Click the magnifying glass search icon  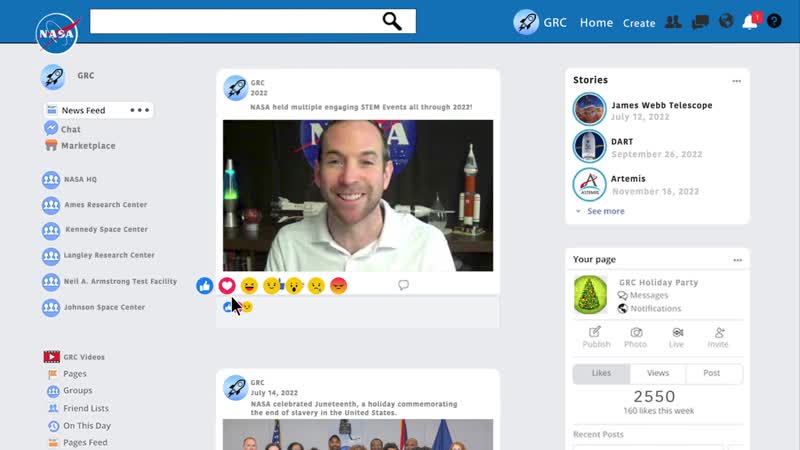(392, 22)
